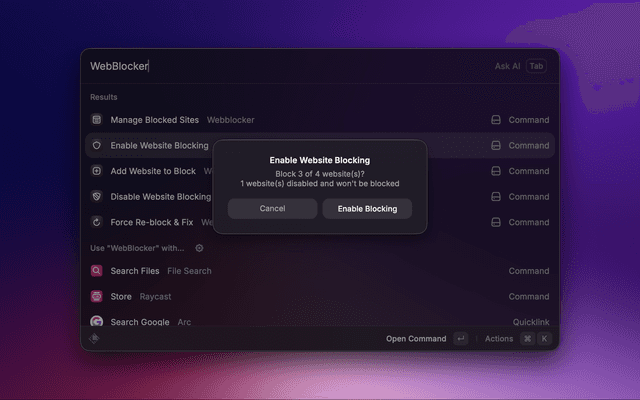Click Open Command in the bottom bar

coord(416,339)
